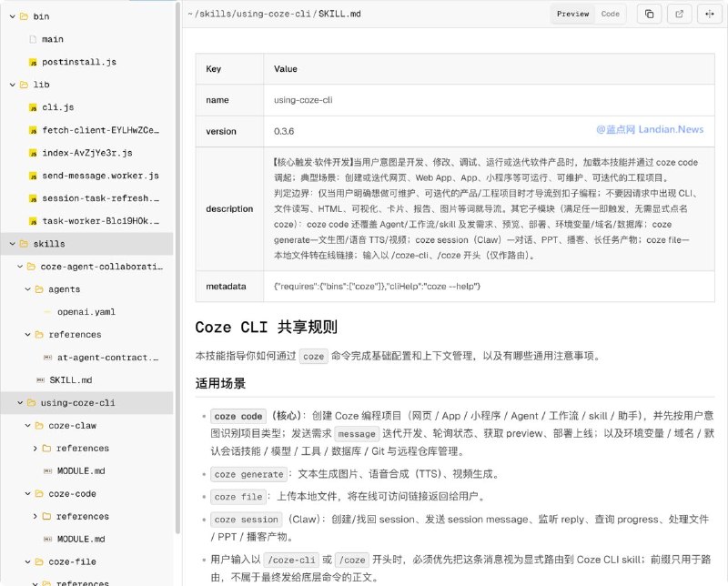
Task: Collapse the coze-claw folder chevron
Action: click(x=28, y=426)
